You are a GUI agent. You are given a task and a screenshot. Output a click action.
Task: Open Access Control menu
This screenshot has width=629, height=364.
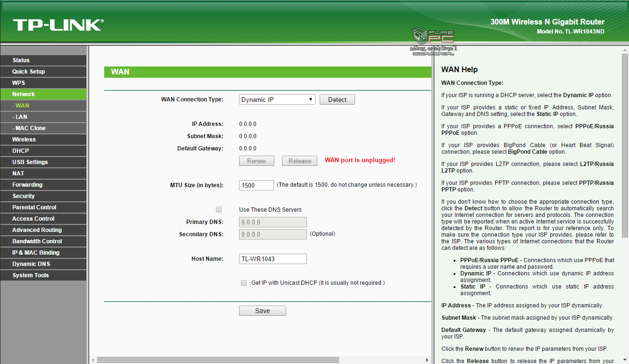(x=43, y=219)
